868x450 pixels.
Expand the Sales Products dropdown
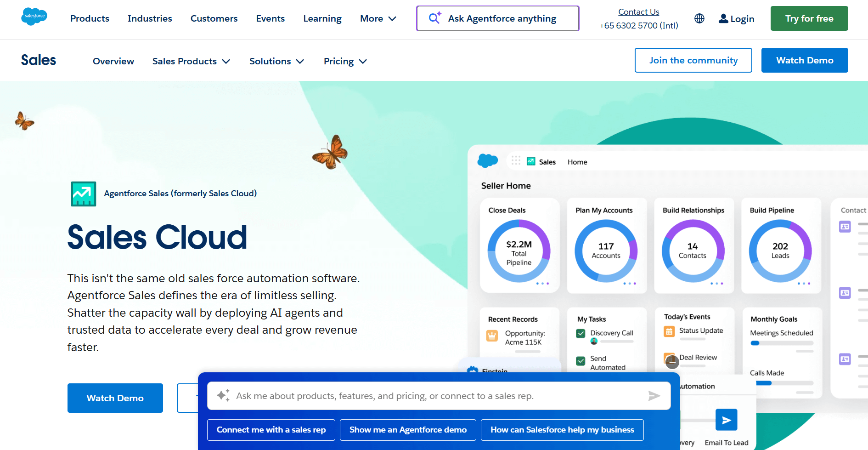pyautogui.click(x=191, y=61)
